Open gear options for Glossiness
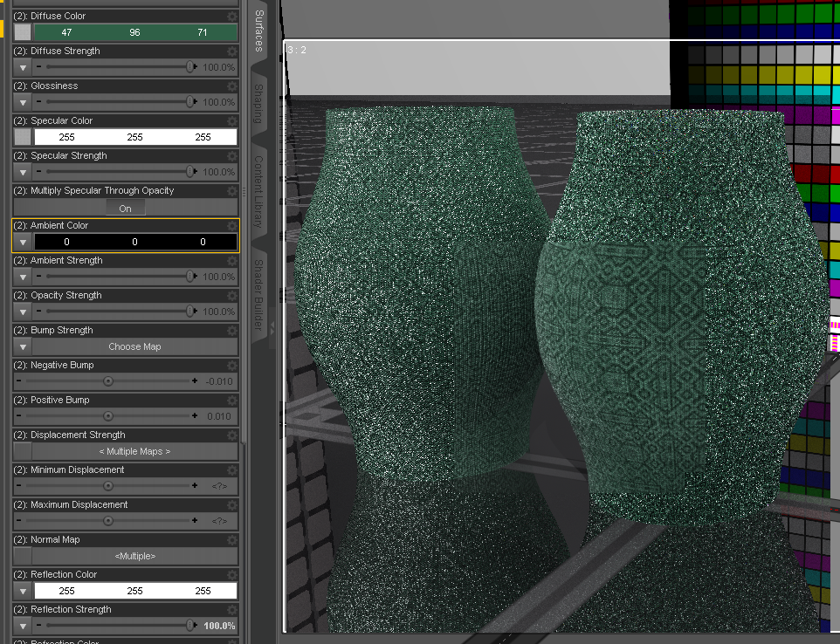The image size is (840, 644). click(x=232, y=86)
